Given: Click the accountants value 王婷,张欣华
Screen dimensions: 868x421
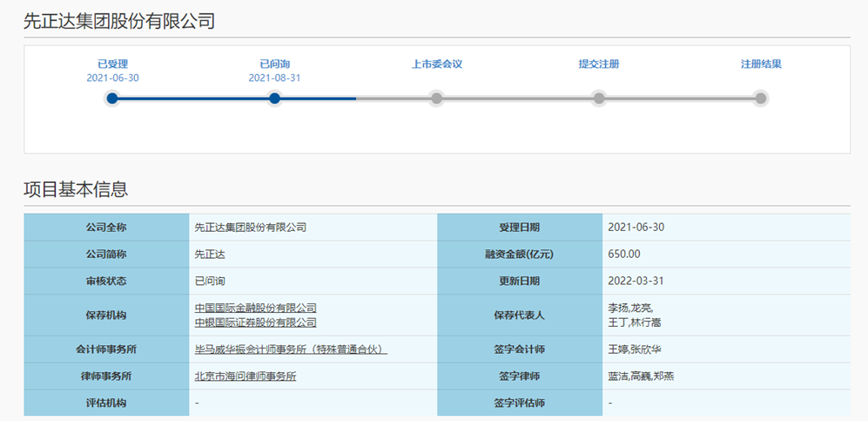Looking at the screenshot, I should click(636, 350).
